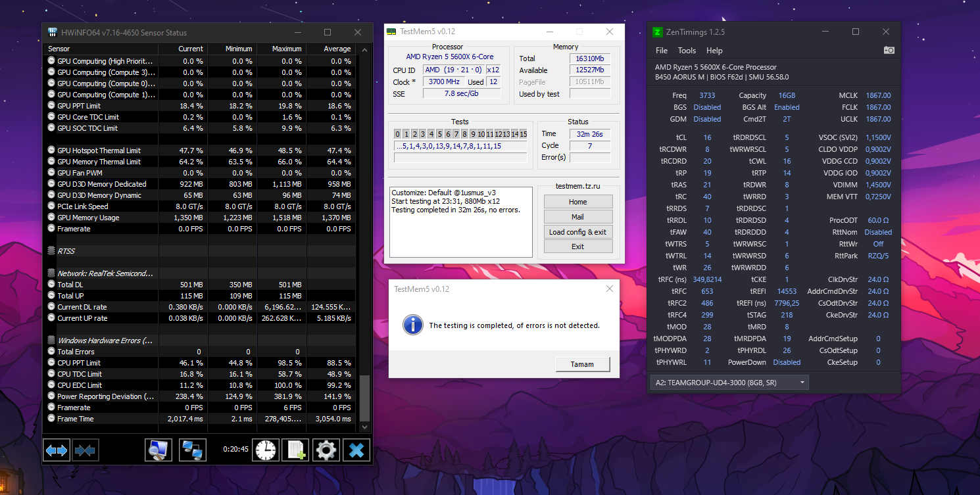Click the ProcODT value 60.0 Ω in ZenTimings
This screenshot has width=980, height=495.
click(878, 221)
